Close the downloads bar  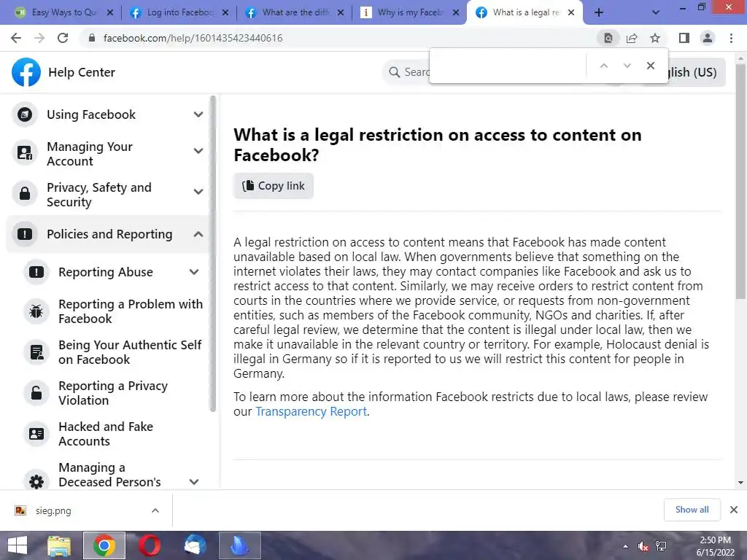734,510
